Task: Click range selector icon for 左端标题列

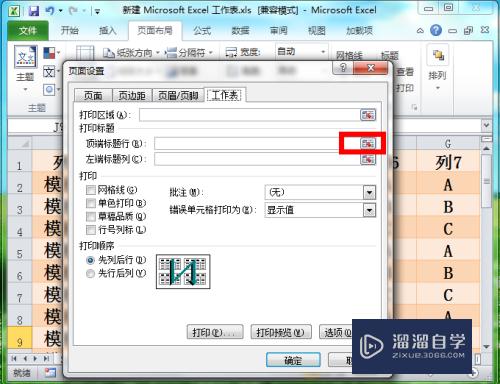Action: [368, 159]
